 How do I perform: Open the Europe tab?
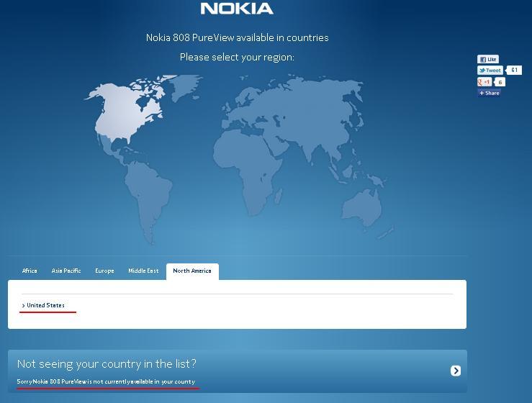(x=104, y=271)
